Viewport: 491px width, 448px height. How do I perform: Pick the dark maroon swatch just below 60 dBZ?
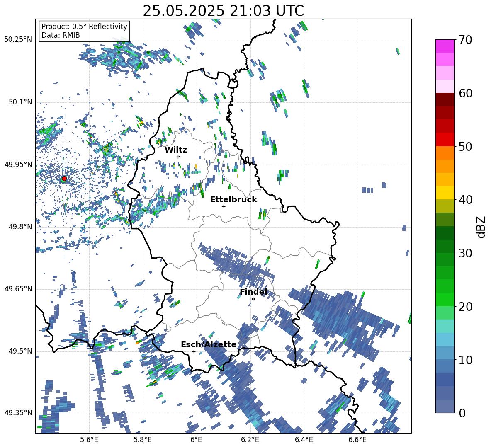point(445,99)
